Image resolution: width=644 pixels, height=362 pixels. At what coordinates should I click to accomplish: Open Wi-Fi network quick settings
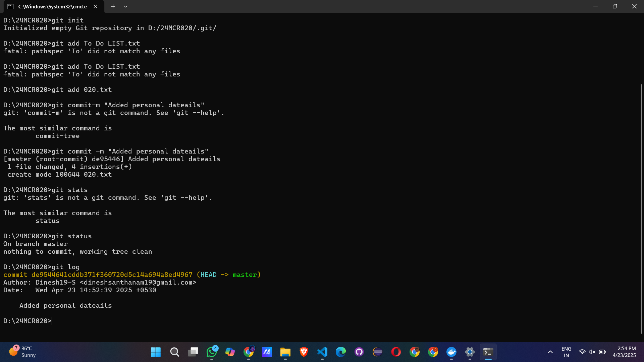[582, 352]
